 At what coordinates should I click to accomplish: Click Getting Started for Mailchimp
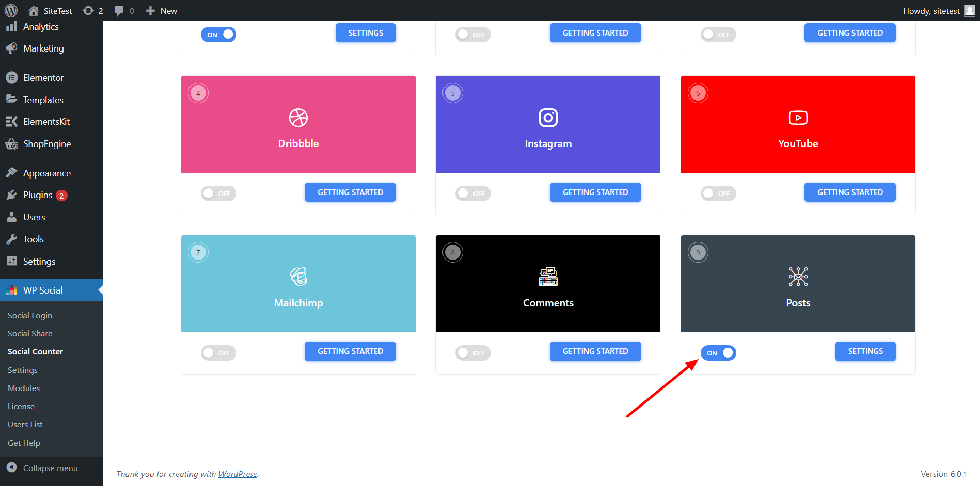click(350, 351)
